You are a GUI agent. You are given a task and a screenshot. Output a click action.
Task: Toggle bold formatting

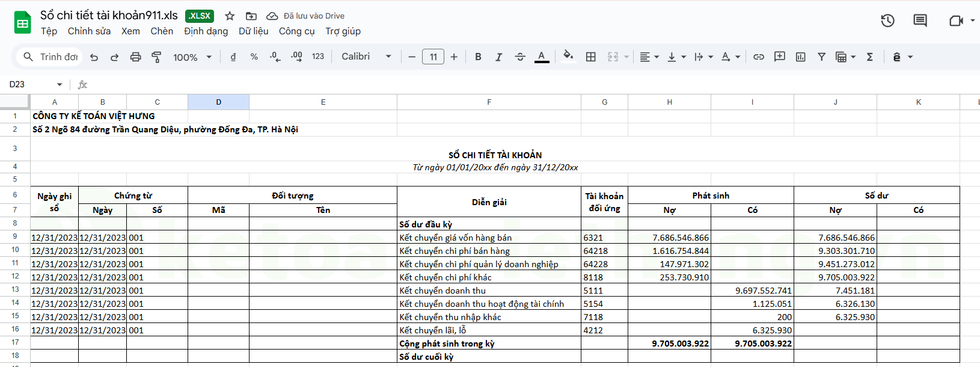coord(478,57)
